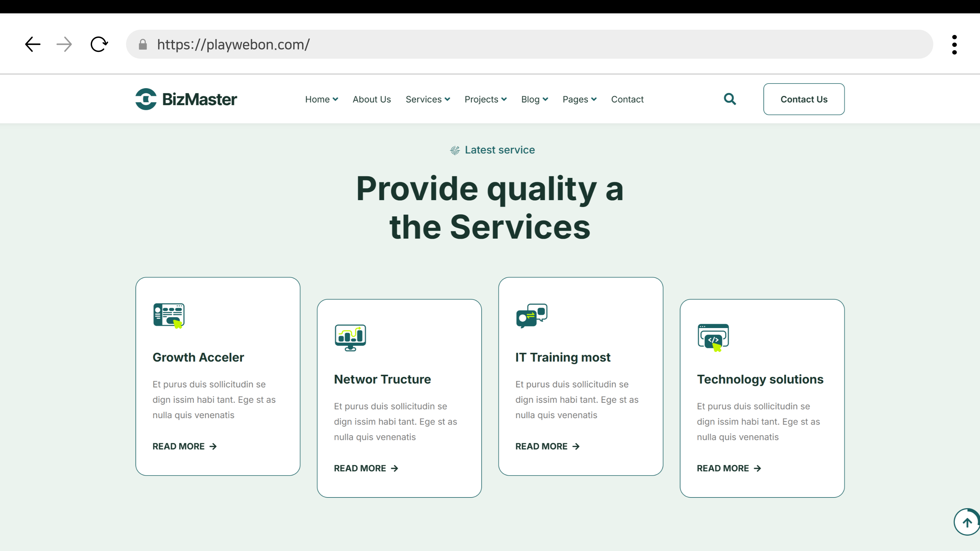Screen dimensions: 980x551
Task: Click the address bar URL field
Action: click(x=529, y=44)
